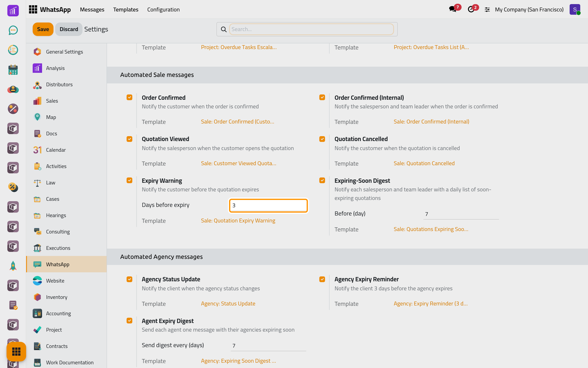Viewport: 588px width, 368px height.
Task: Open Accounting settings section
Action: coord(66,313)
